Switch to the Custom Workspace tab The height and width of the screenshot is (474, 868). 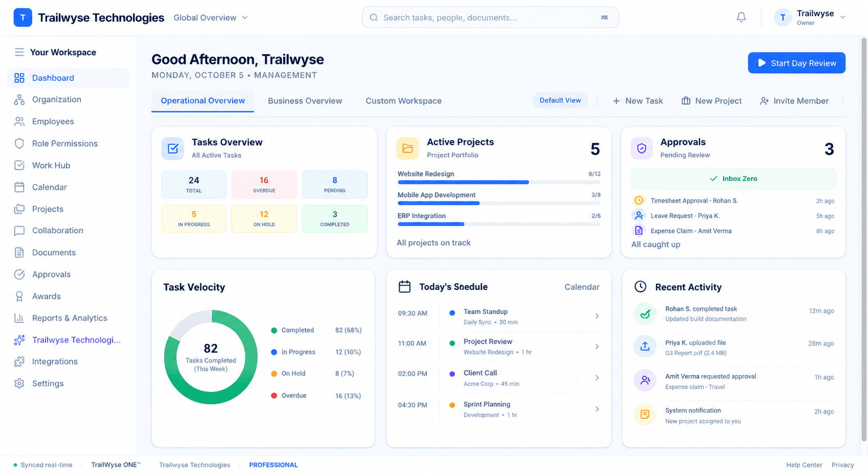point(404,101)
